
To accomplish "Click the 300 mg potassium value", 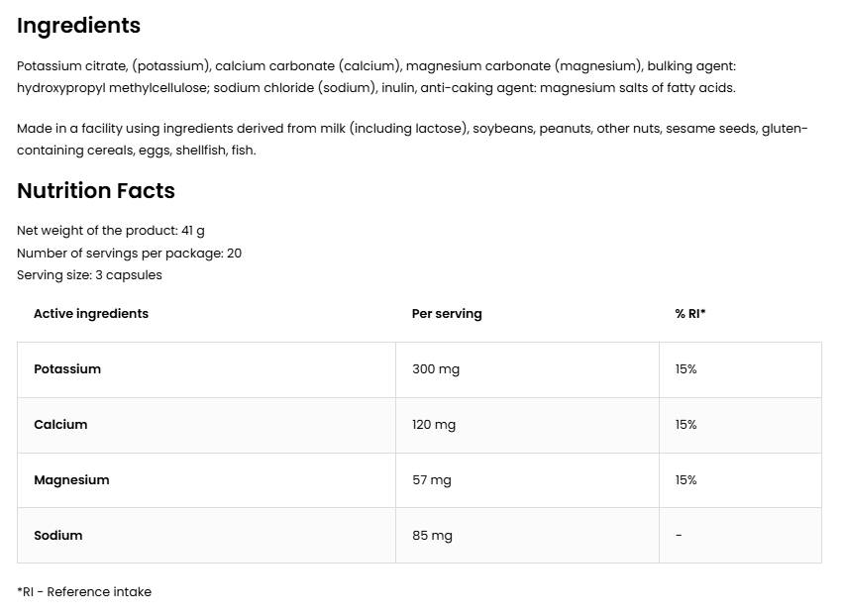I will click(436, 369).
